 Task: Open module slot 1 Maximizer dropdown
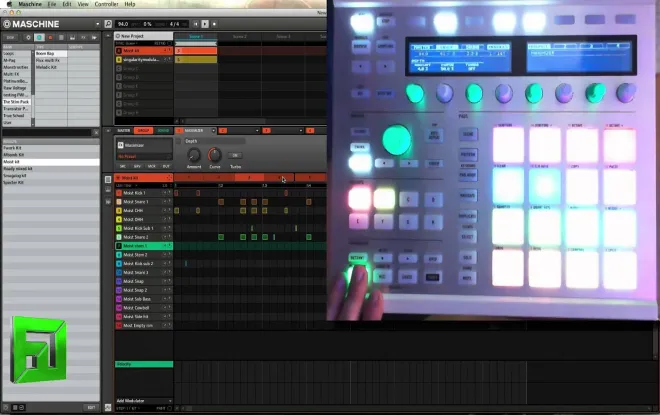click(213, 130)
